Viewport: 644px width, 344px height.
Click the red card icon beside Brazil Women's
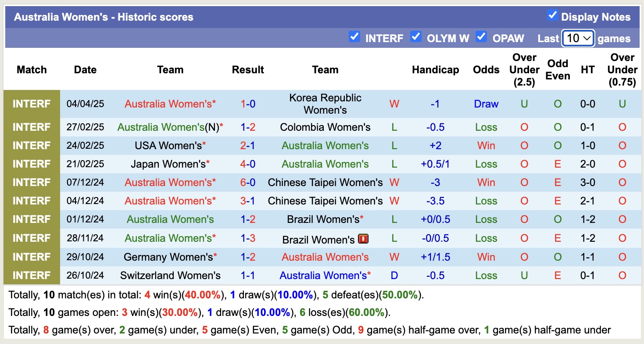pyautogui.click(x=363, y=239)
